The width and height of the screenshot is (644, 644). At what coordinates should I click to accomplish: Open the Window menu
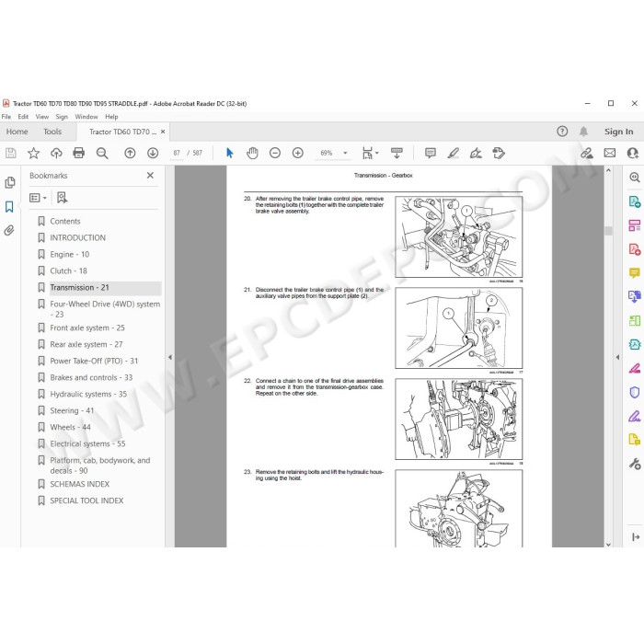[86, 117]
